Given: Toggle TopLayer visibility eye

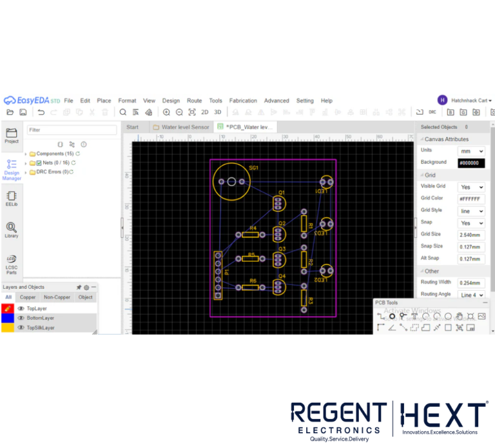Looking at the screenshot, I should click(21, 309).
